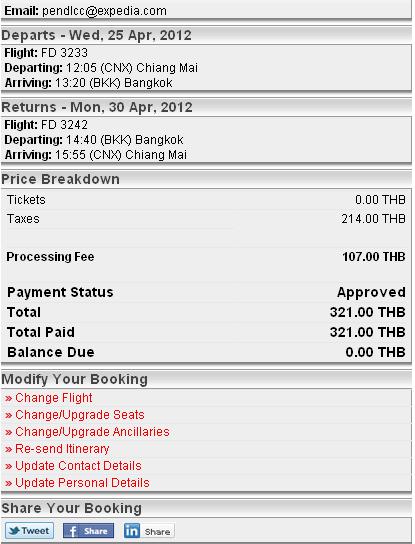Click the pendlcc@expedia.com email address

pyautogui.click(x=104, y=11)
